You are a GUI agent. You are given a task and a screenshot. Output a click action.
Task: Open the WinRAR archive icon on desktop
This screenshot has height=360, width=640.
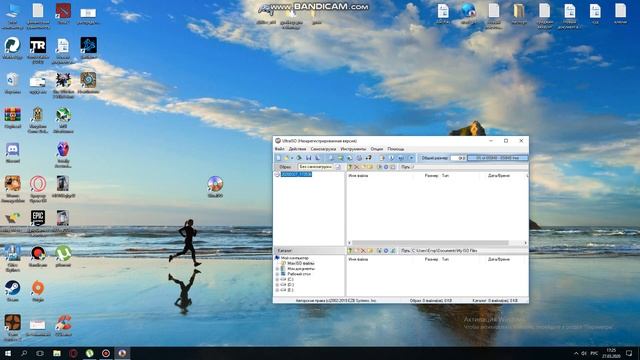coord(13,116)
